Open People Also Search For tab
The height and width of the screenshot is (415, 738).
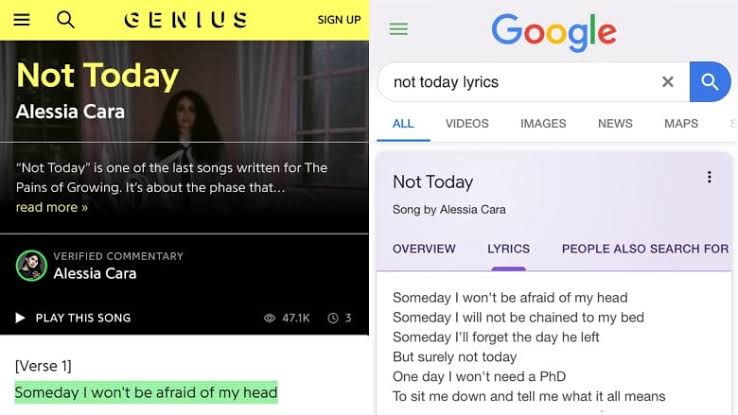tap(645, 249)
